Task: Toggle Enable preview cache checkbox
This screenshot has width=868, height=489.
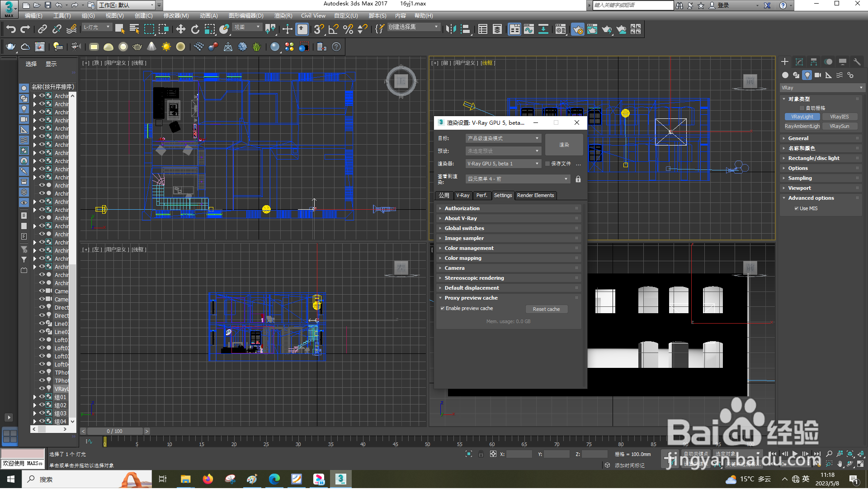Action: [443, 309]
